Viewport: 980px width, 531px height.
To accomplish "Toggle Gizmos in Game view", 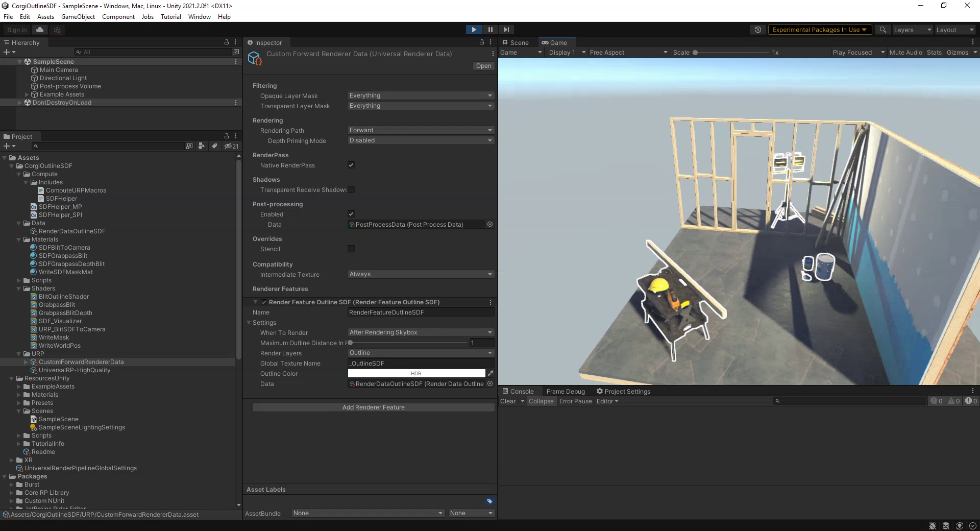I will click(957, 53).
